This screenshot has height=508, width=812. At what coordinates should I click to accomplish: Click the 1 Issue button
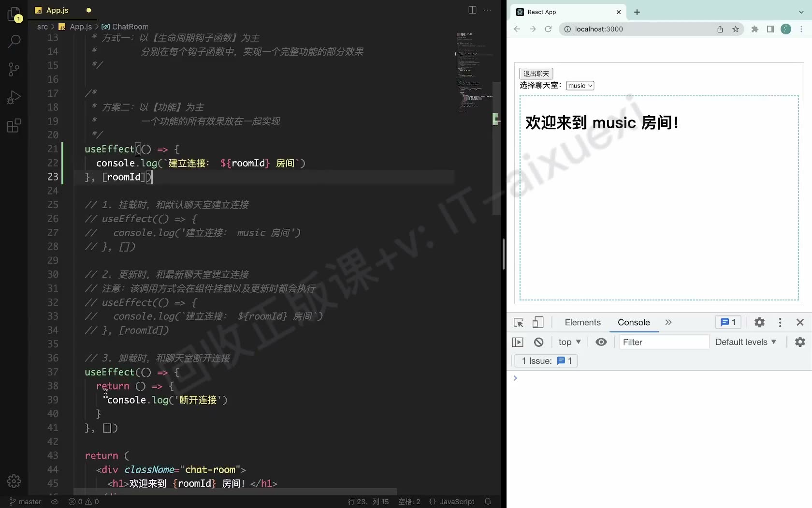pos(546,361)
